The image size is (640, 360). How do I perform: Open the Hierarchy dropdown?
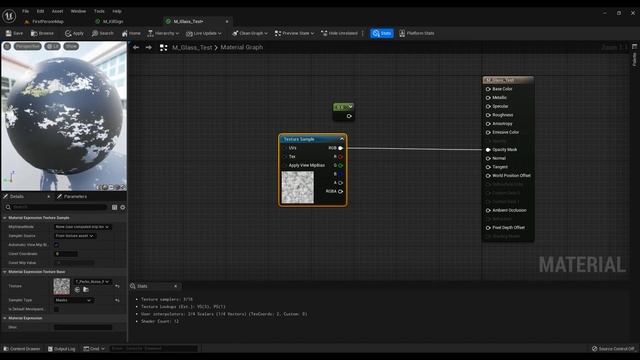pos(163,33)
